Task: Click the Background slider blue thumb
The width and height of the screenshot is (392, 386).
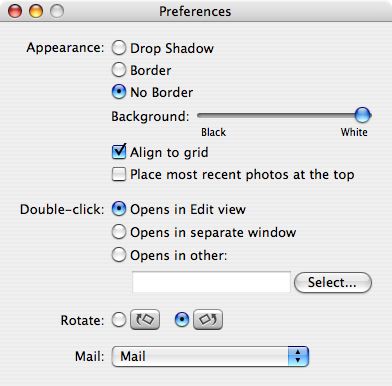Action: pos(362,115)
